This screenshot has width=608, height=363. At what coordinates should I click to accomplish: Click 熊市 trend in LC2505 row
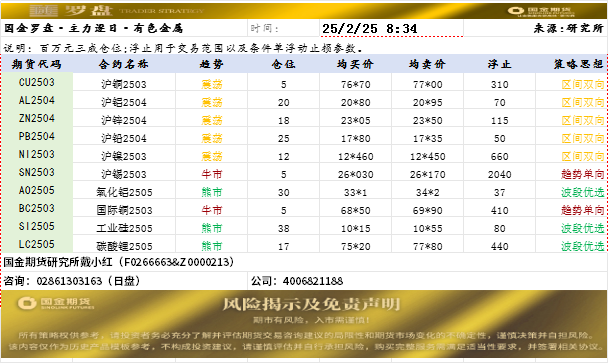tap(212, 246)
